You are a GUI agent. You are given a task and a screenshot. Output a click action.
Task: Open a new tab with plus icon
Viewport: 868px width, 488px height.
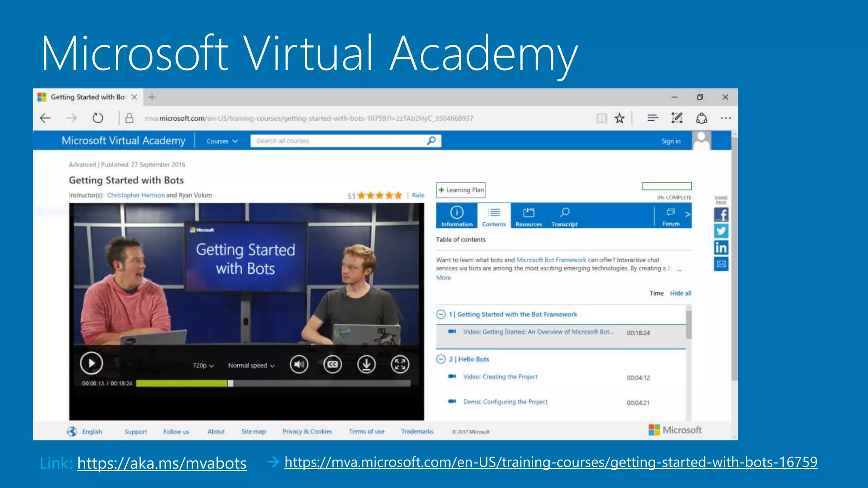point(152,97)
